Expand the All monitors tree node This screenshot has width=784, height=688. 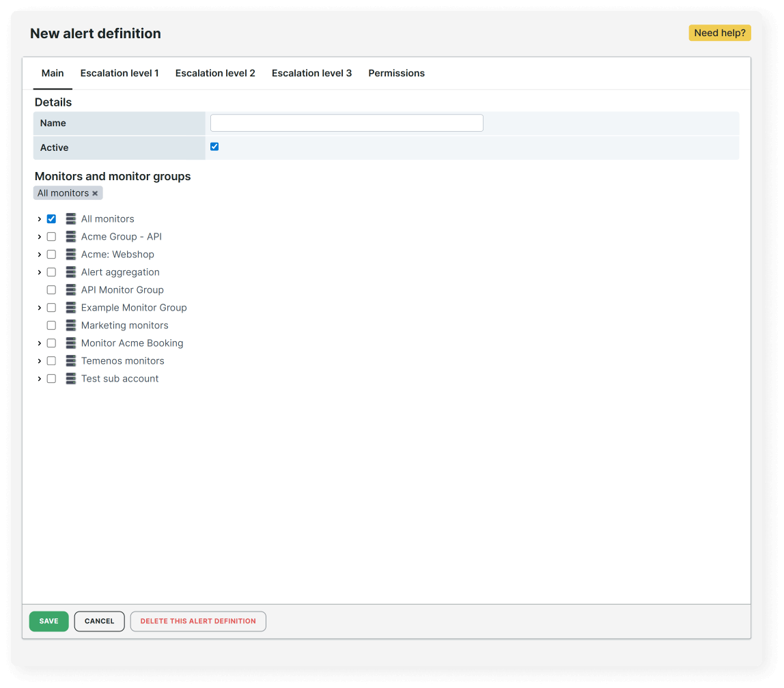(x=39, y=218)
